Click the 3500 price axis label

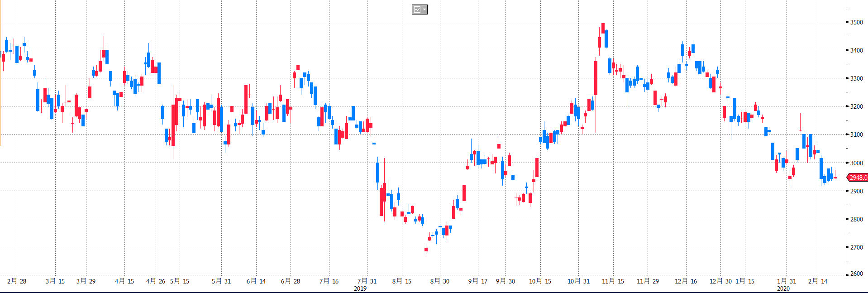(x=856, y=22)
